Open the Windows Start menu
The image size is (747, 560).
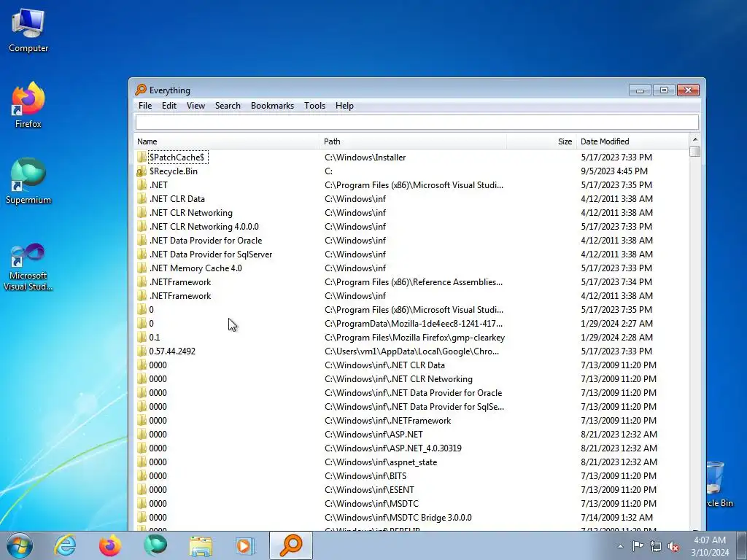20,545
